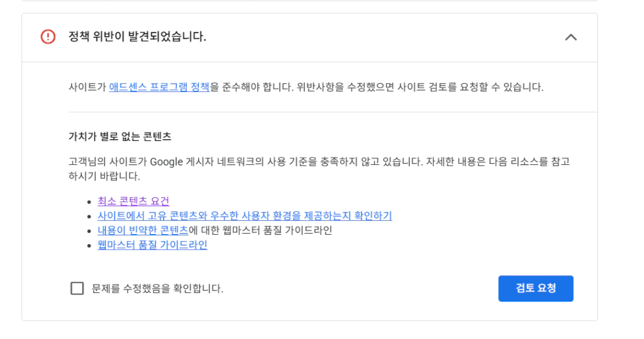Click the '정책 위반이 발견되었습니다.' header title
This screenshot has height=339, width=644.
click(x=137, y=37)
